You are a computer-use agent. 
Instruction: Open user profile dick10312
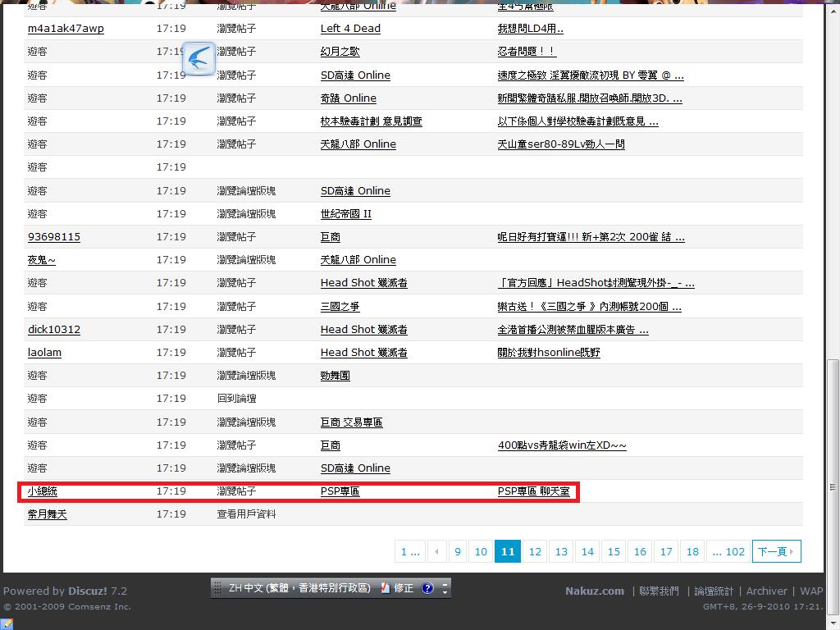coord(53,330)
